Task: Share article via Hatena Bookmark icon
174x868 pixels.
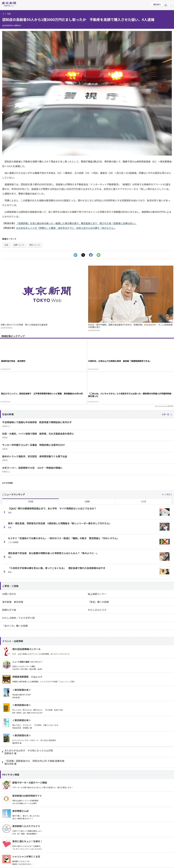Action: tap(75, 255)
